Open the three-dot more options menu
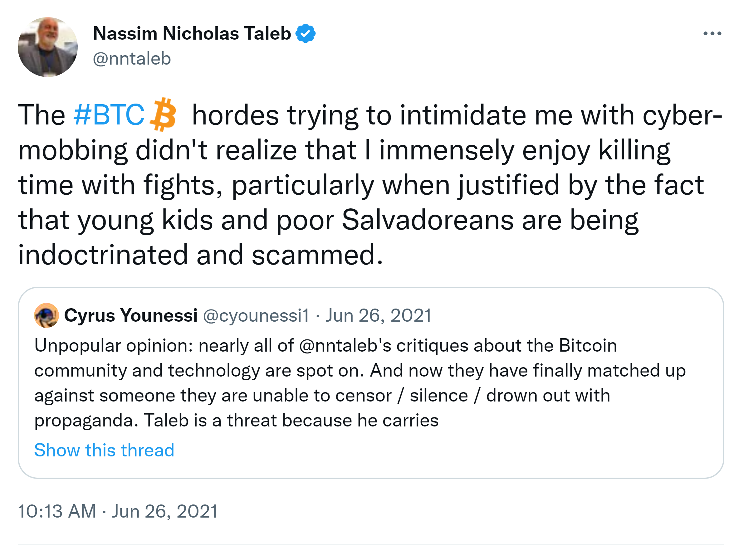Image resolution: width=739 pixels, height=560 pixels. click(712, 33)
